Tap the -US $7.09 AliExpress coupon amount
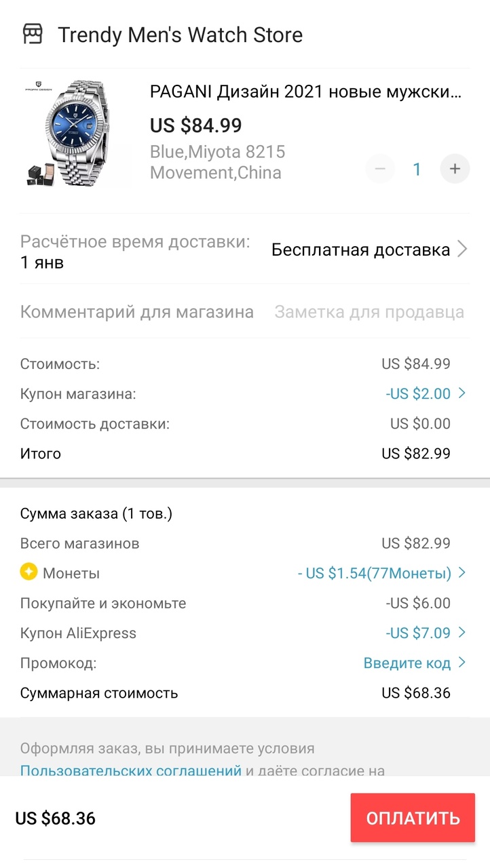The width and height of the screenshot is (490, 868). tap(418, 633)
